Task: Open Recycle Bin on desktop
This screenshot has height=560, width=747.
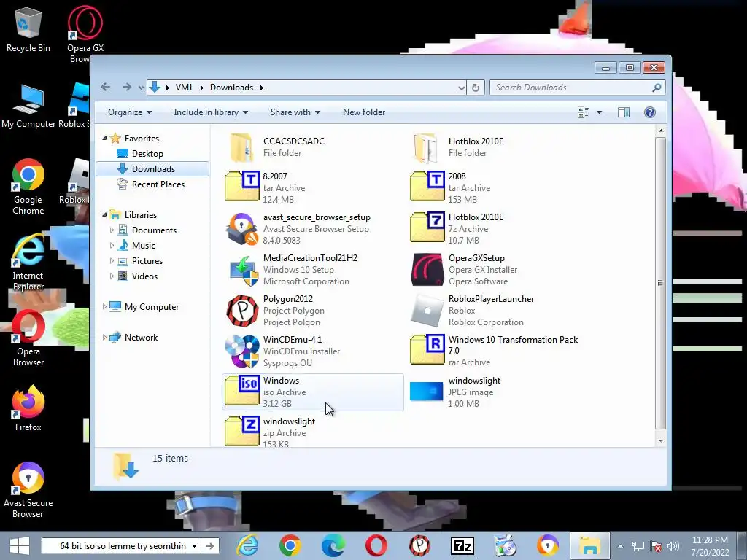Action: coord(28,29)
